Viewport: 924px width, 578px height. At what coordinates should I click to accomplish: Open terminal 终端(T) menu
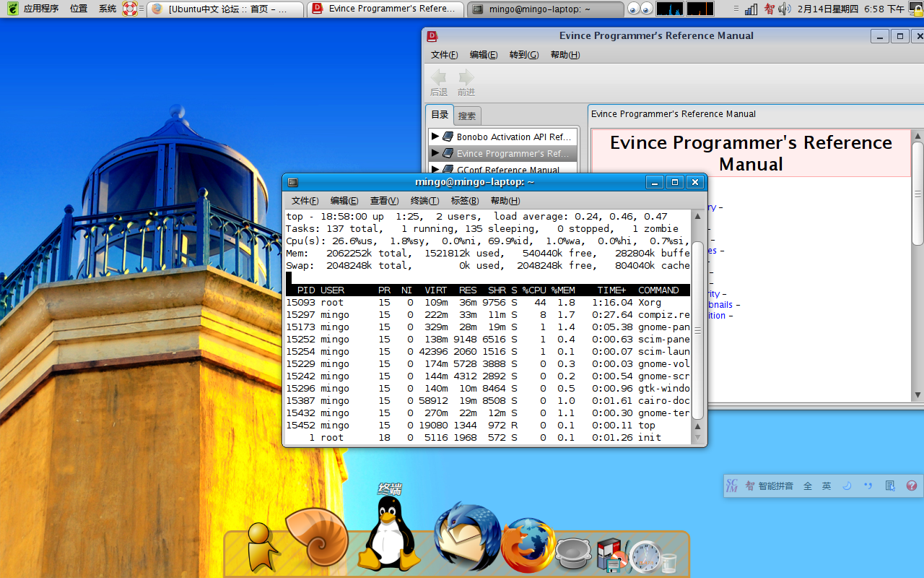point(424,201)
